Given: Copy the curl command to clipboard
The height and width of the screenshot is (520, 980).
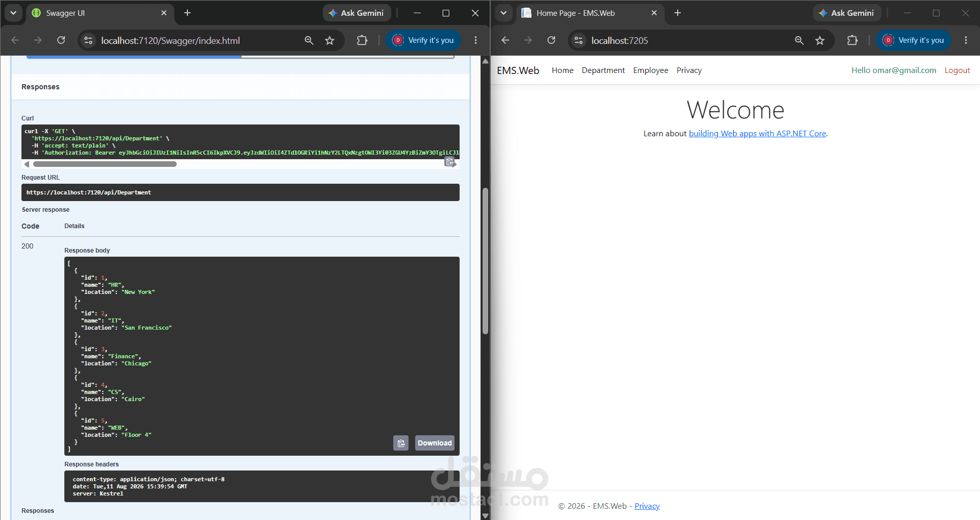Looking at the screenshot, I should [x=449, y=162].
